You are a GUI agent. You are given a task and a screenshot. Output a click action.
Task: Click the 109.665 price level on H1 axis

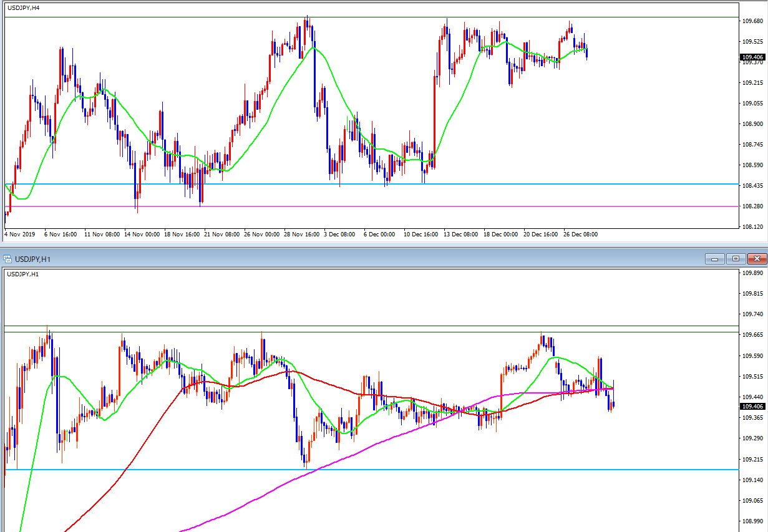(x=753, y=335)
